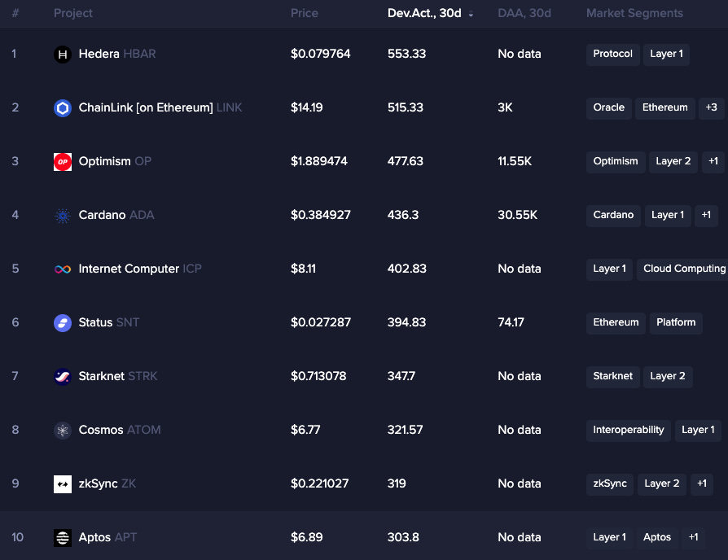Open the Cardano ADA project link
Image resolution: width=728 pixels, height=560 pixels.
pos(116,215)
